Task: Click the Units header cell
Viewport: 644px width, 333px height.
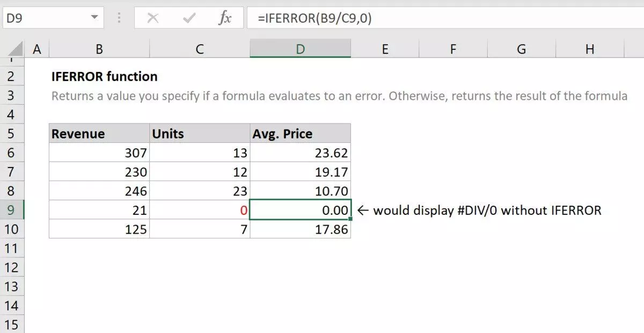Action: (x=200, y=134)
